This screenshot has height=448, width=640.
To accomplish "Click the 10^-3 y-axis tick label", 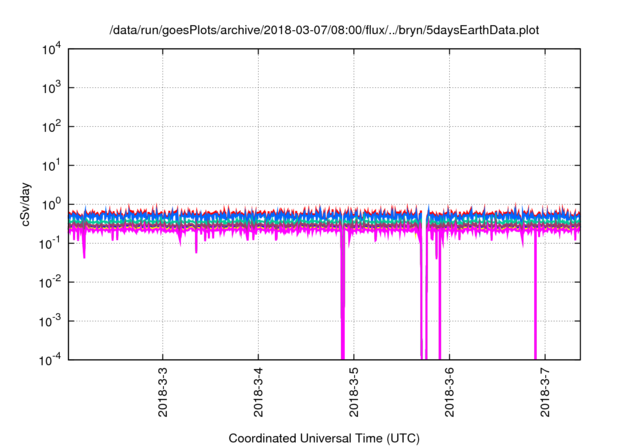I will click(50, 322).
